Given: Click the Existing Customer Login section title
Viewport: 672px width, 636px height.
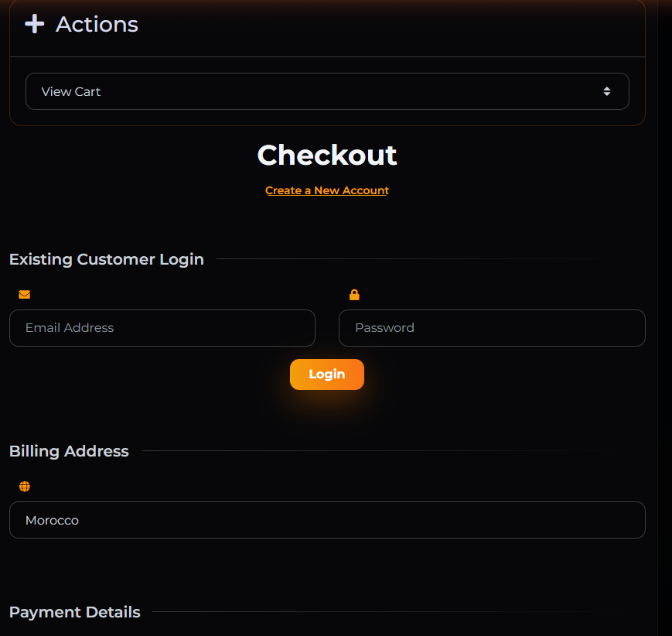Looking at the screenshot, I should tap(107, 259).
